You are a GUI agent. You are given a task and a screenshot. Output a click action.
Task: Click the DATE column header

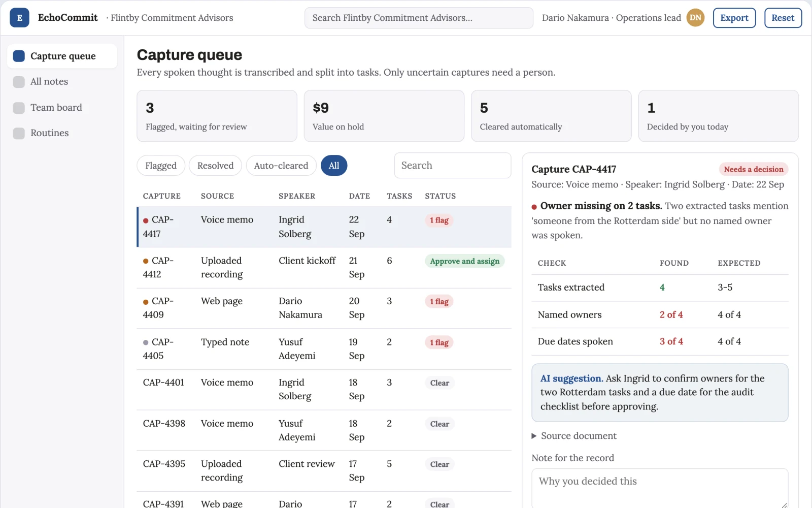pos(359,196)
